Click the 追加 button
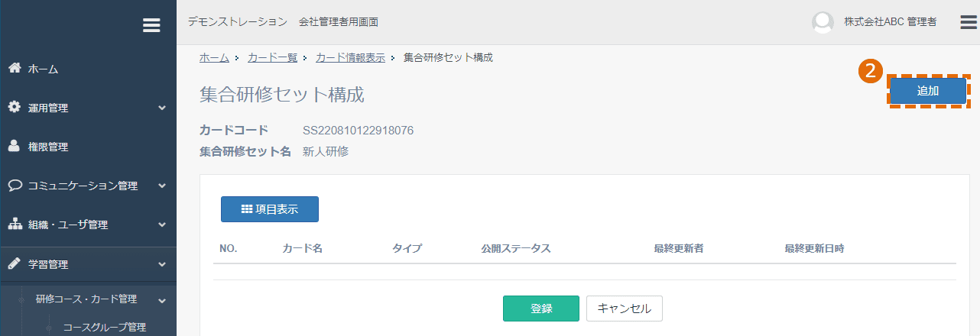The image size is (980, 336). [928, 90]
